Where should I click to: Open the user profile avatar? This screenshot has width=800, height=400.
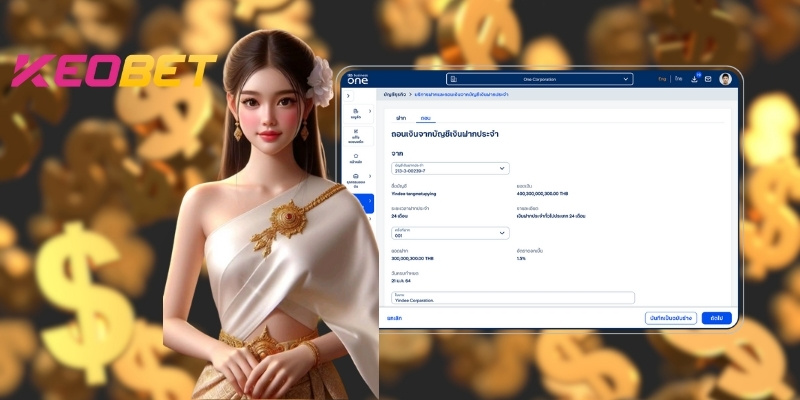click(725, 78)
